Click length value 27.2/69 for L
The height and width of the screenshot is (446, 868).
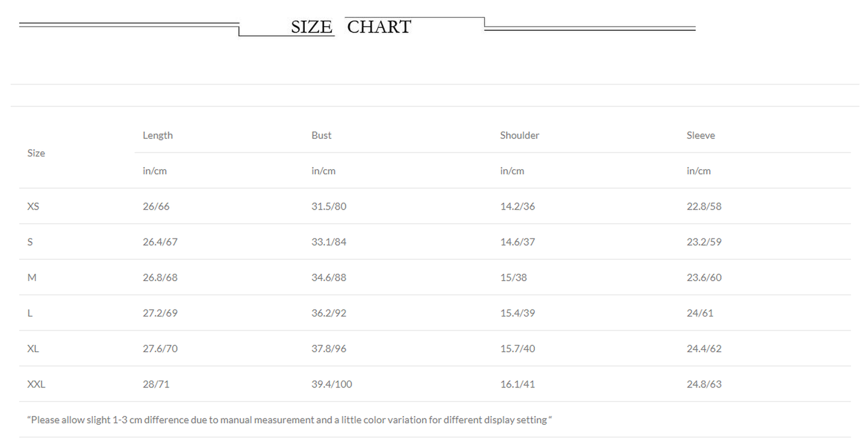click(x=160, y=313)
